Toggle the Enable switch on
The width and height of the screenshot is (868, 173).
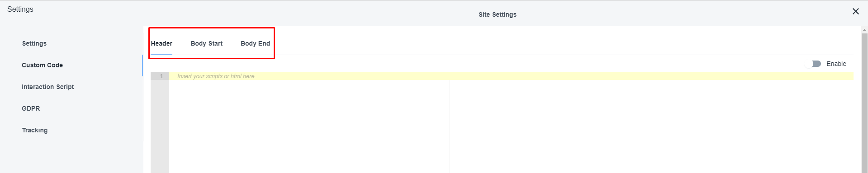[x=816, y=64]
